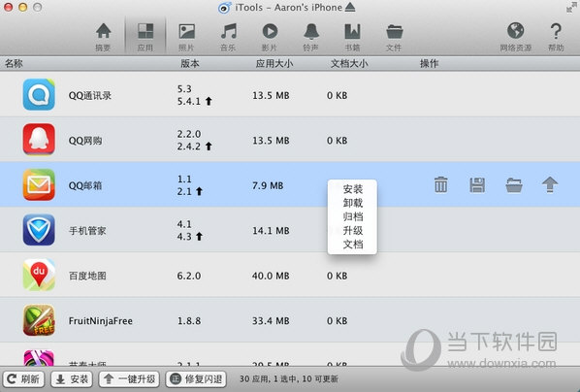
Task: Open 网络资源 network resources globe
Action: click(x=516, y=37)
